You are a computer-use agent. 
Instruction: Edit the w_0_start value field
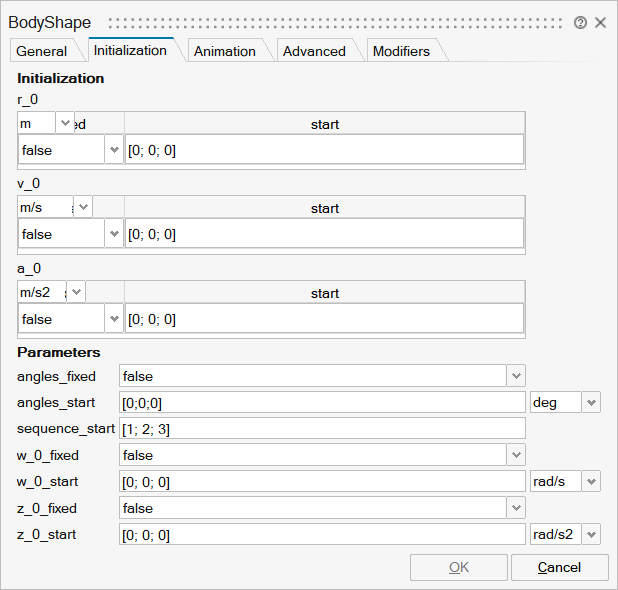pos(322,481)
